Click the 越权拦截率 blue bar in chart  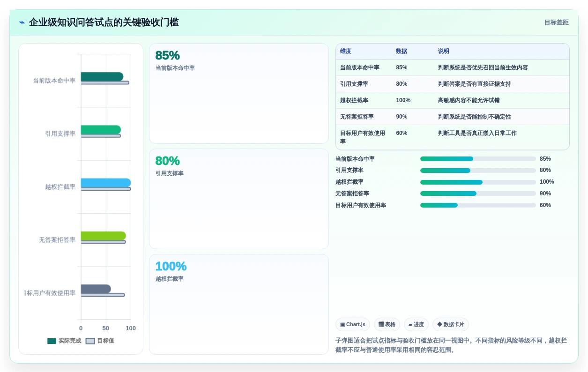[x=106, y=183]
